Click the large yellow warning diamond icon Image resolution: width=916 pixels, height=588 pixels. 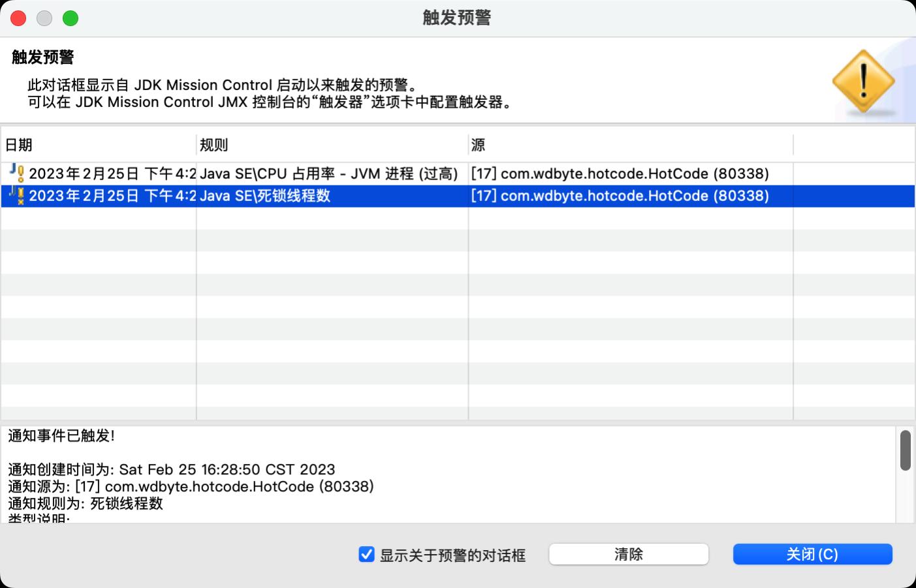pos(863,82)
